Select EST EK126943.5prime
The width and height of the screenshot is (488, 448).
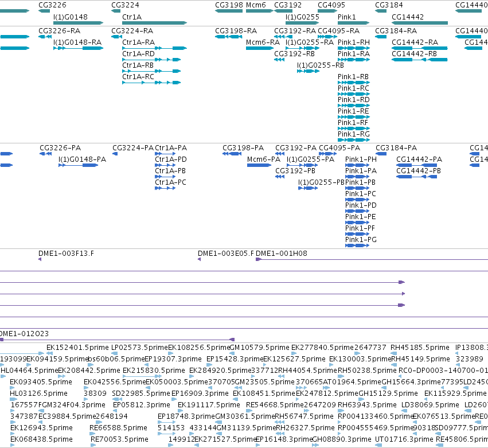(x=41, y=428)
